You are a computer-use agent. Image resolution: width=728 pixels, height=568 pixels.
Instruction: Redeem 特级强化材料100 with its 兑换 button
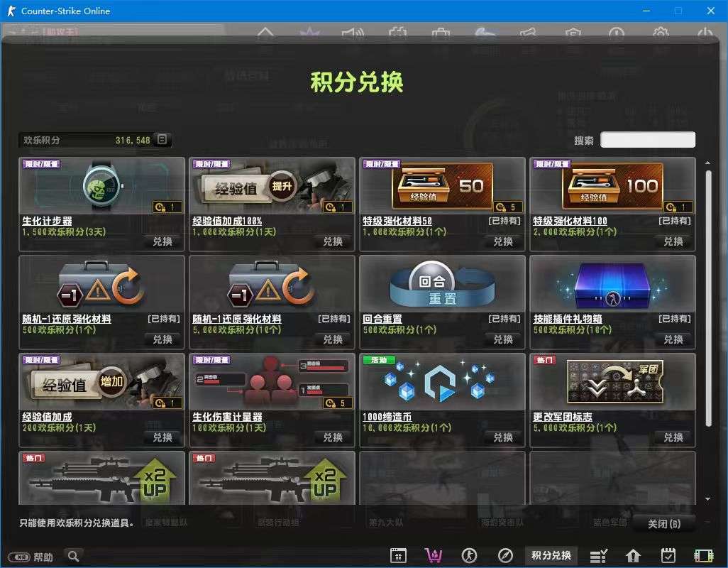coord(673,241)
